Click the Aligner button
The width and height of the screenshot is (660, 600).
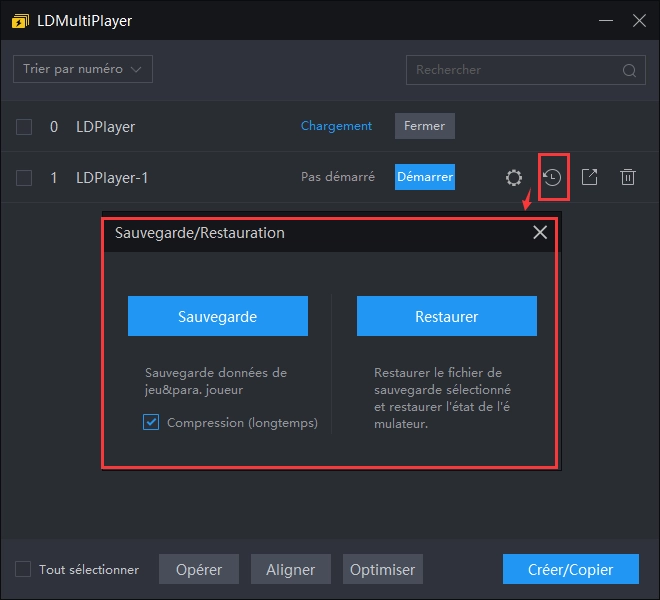[x=290, y=569]
